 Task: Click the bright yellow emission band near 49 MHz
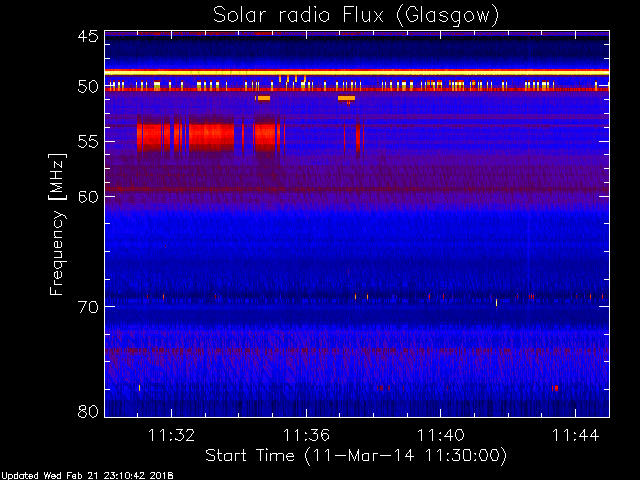357,73
